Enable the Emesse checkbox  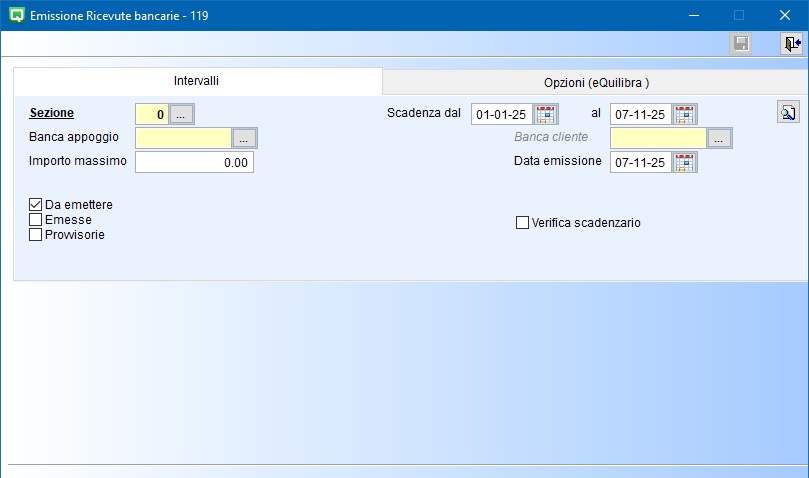pos(36,220)
